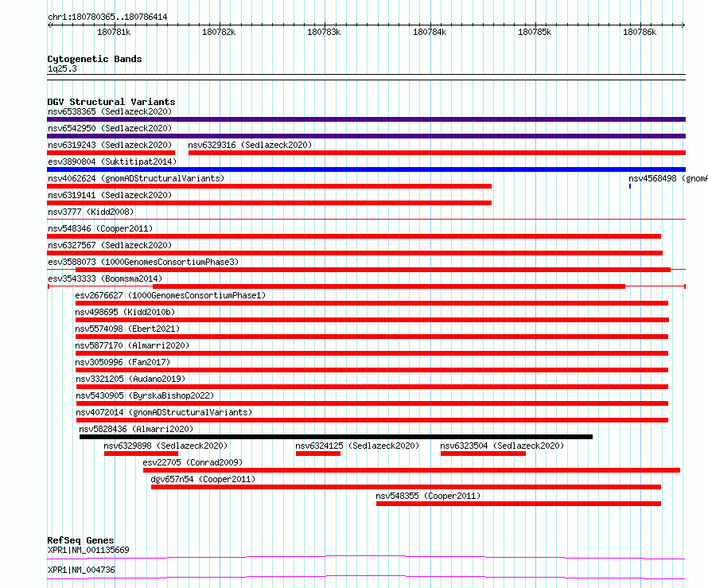Click the esv3543333 (Boomsma2014) label

pos(105,278)
